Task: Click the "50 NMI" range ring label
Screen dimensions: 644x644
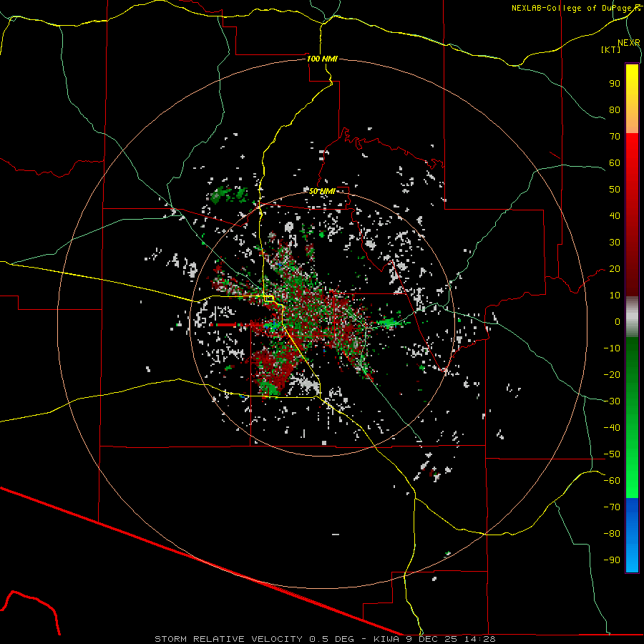Action: [322, 191]
